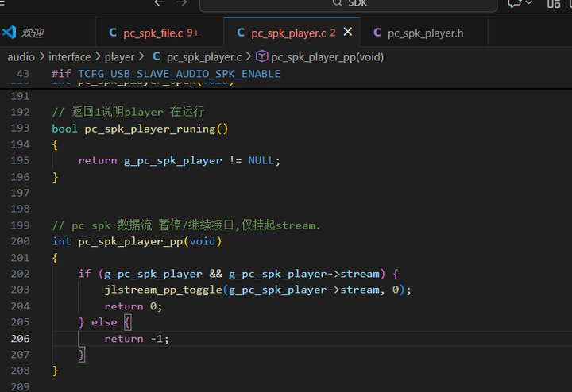
Task: Click 'return 0;' on line 204
Action: 133,306
